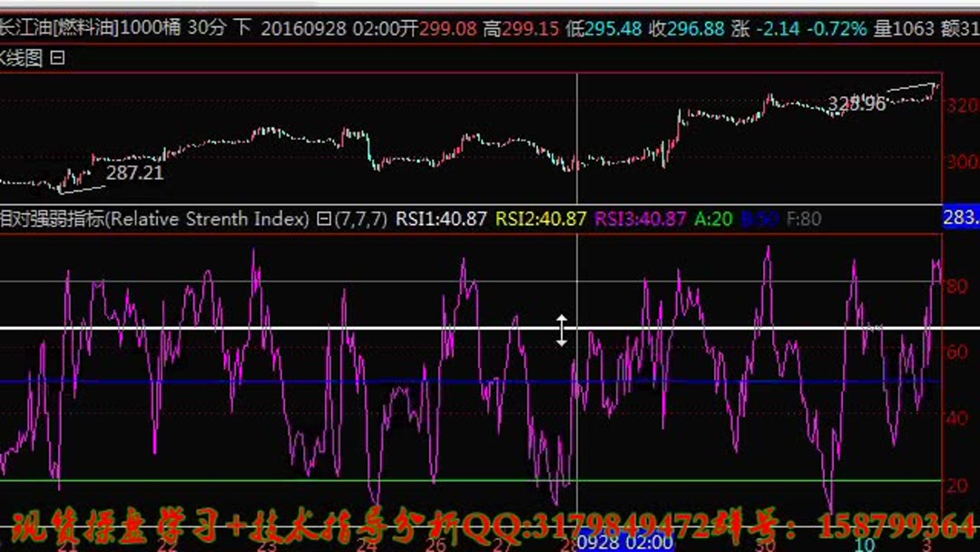Click the double-arrow panel resize handle
The image size is (980, 552).
(x=563, y=329)
